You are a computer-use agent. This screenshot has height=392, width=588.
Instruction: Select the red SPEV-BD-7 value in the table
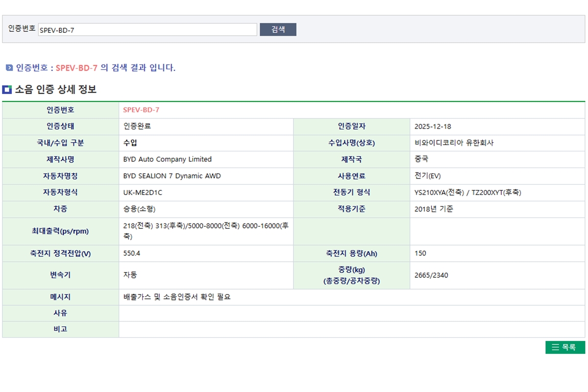click(141, 110)
